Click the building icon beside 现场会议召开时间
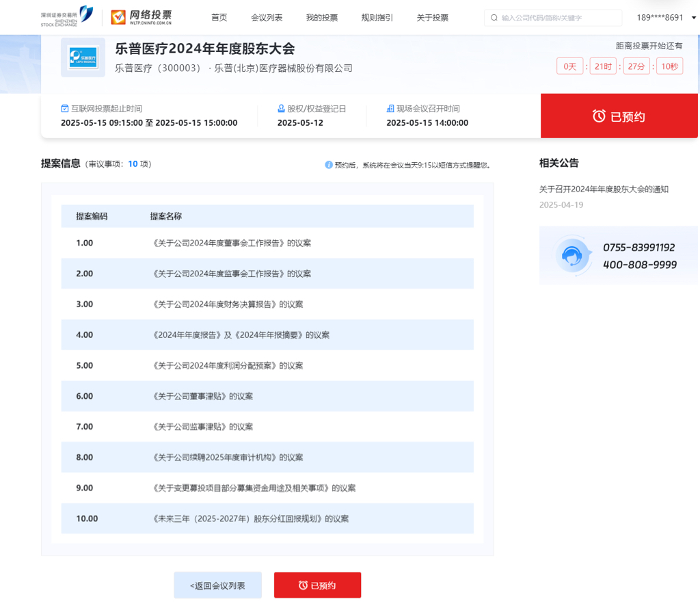 pyautogui.click(x=390, y=109)
